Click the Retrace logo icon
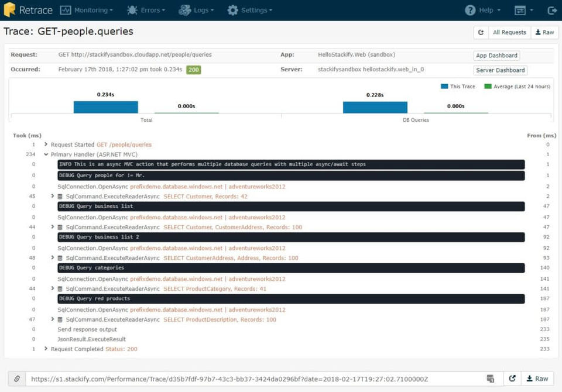 click(x=10, y=10)
